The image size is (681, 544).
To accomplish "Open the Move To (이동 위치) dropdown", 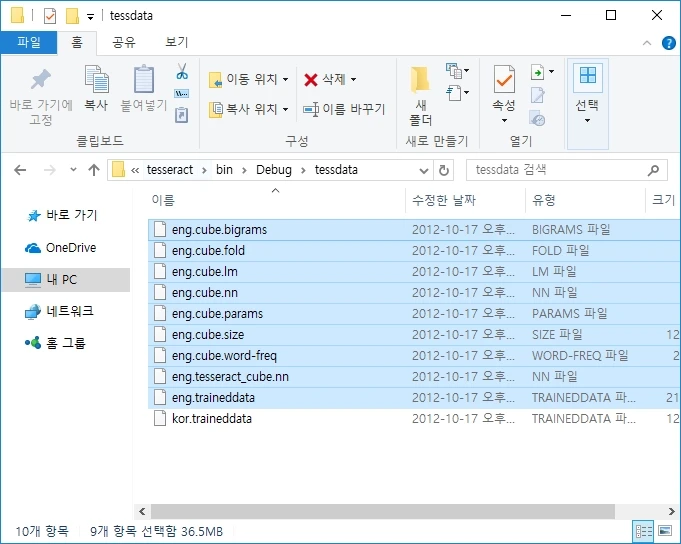I will click(249, 79).
